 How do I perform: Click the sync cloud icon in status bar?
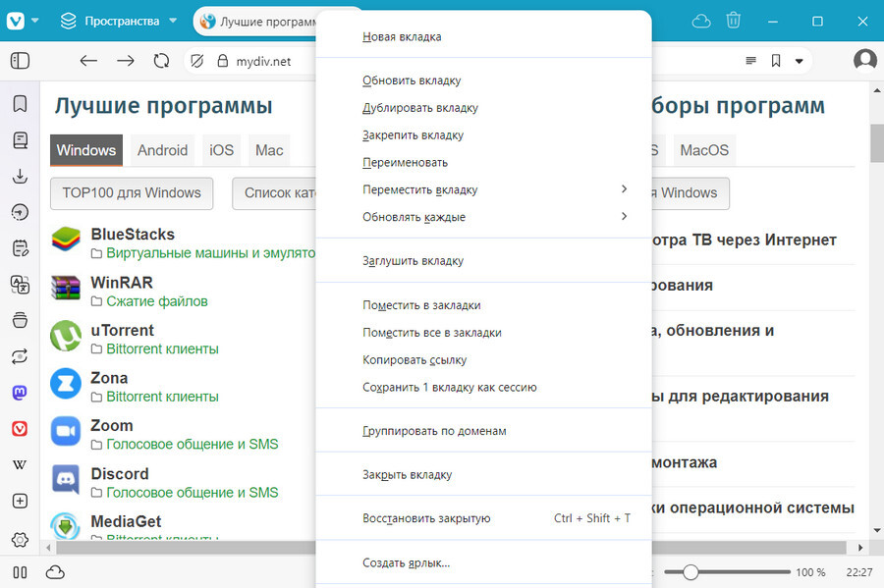tap(55, 573)
